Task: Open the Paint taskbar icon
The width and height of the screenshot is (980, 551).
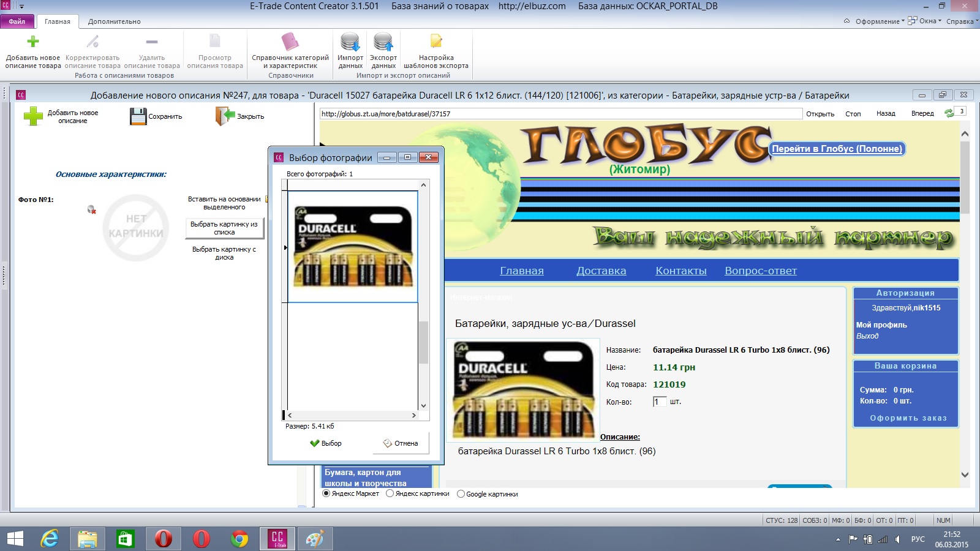Action: point(315,539)
